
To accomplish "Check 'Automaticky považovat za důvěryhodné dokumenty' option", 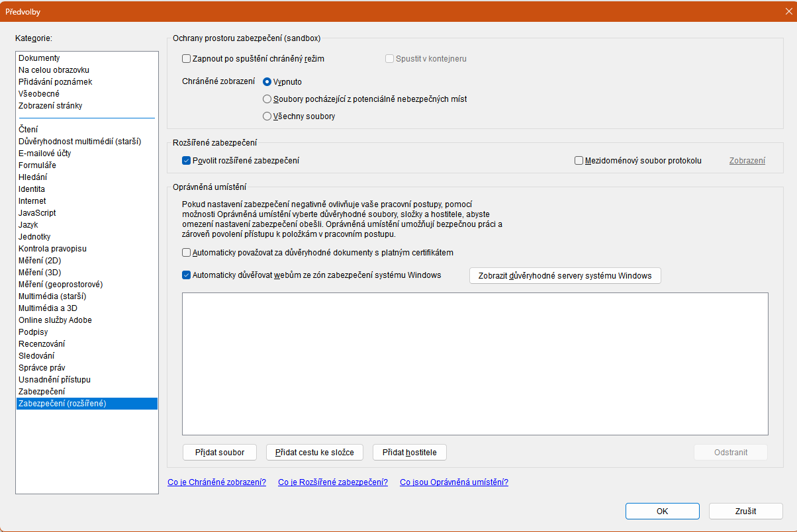I will pos(187,253).
